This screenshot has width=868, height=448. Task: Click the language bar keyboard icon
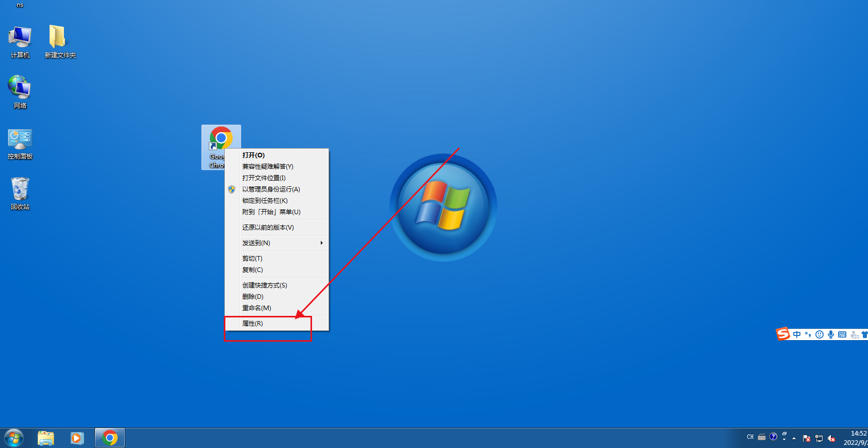point(762,437)
